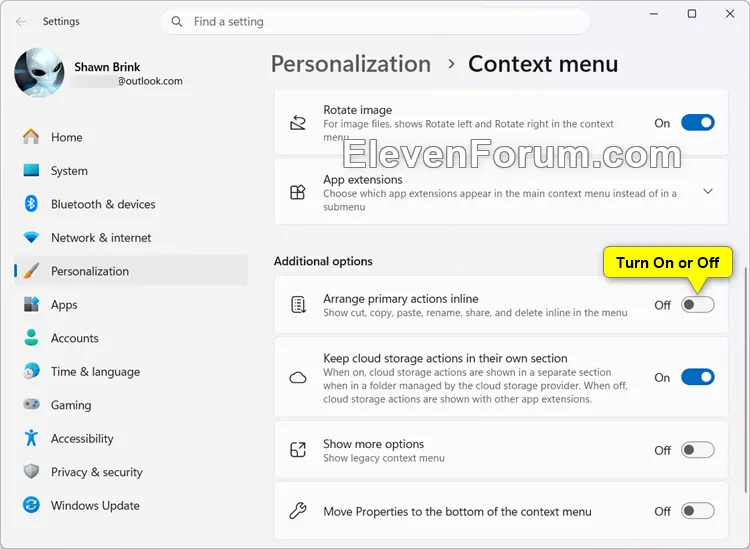Click the Rotate image title text
The width and height of the screenshot is (750, 549).
(358, 110)
